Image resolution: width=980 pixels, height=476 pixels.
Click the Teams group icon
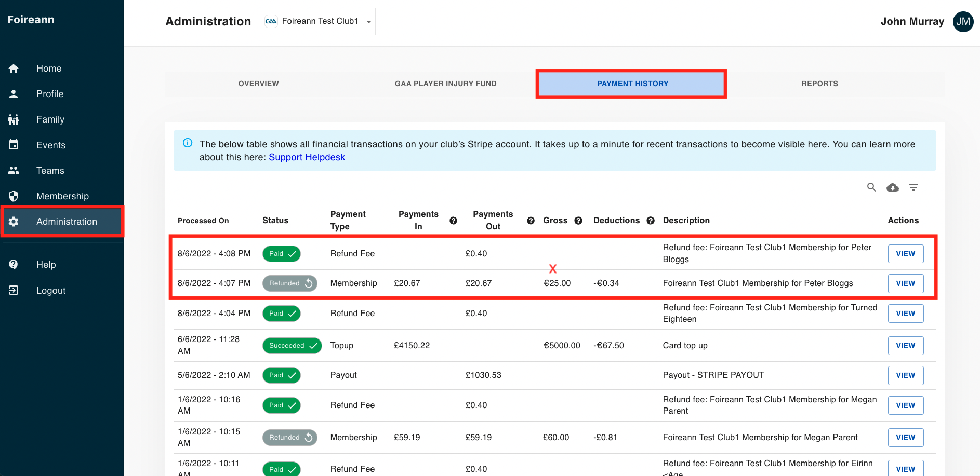point(14,170)
